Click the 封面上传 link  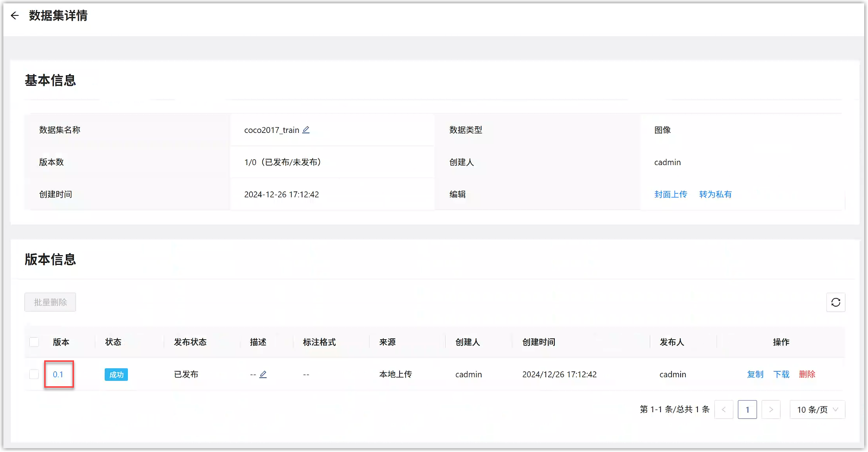(671, 194)
